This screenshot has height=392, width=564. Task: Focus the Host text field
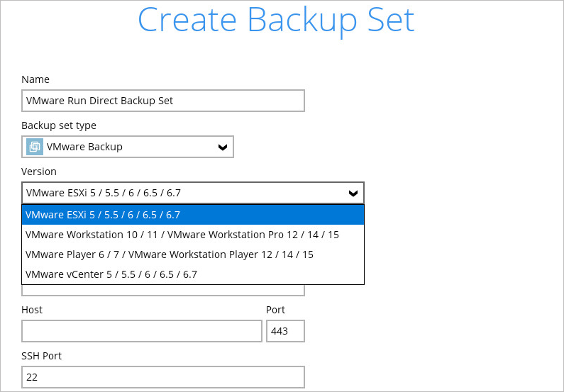[142, 331]
